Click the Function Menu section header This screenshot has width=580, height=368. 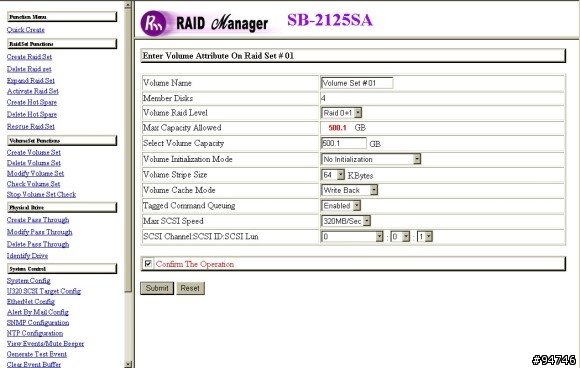(62, 17)
